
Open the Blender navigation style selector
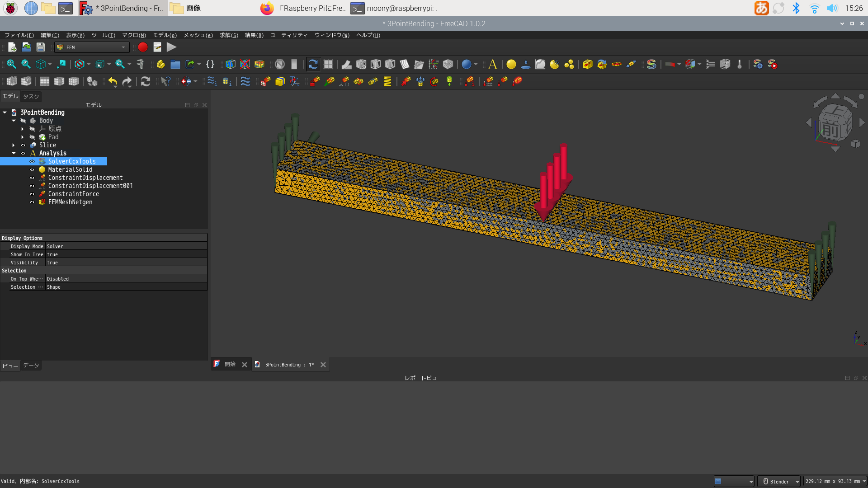(779, 481)
